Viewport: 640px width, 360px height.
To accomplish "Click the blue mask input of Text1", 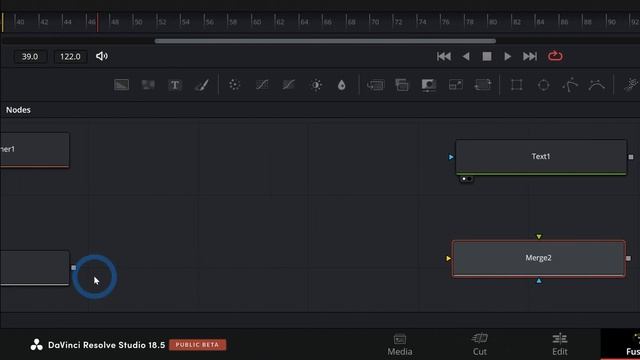I will pyautogui.click(x=451, y=157).
